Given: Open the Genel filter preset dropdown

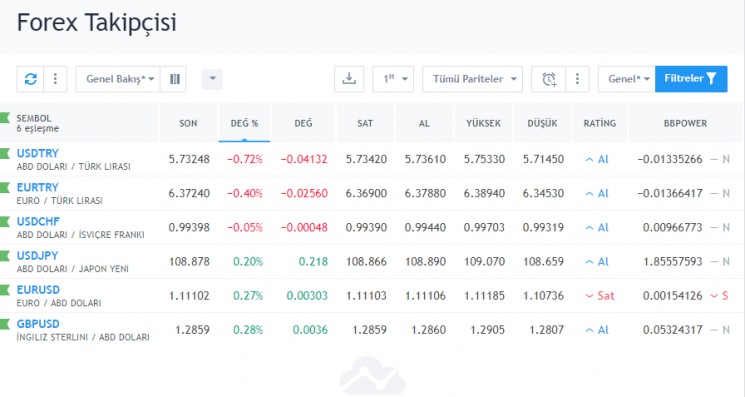Looking at the screenshot, I should (627, 79).
